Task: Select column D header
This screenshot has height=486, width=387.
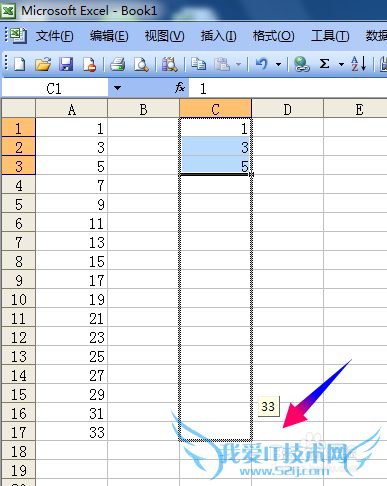Action: point(287,109)
